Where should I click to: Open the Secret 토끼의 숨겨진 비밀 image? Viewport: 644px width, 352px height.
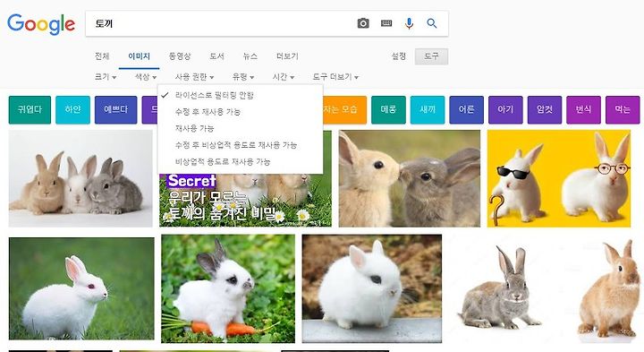(x=245, y=201)
